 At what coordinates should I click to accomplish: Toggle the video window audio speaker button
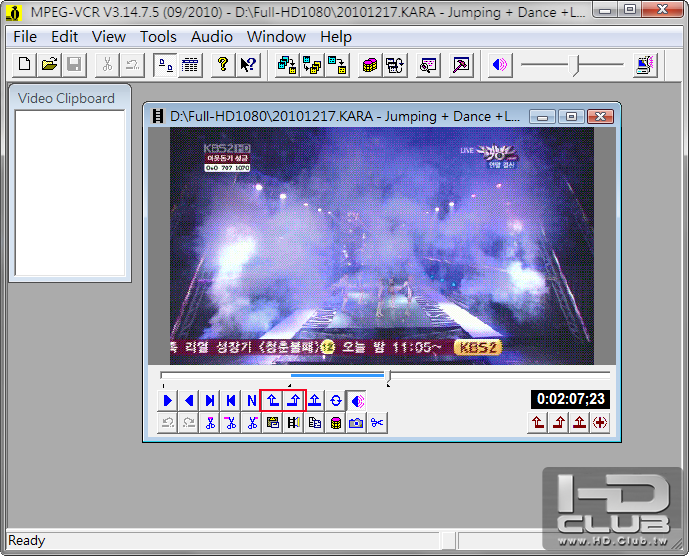point(357,400)
